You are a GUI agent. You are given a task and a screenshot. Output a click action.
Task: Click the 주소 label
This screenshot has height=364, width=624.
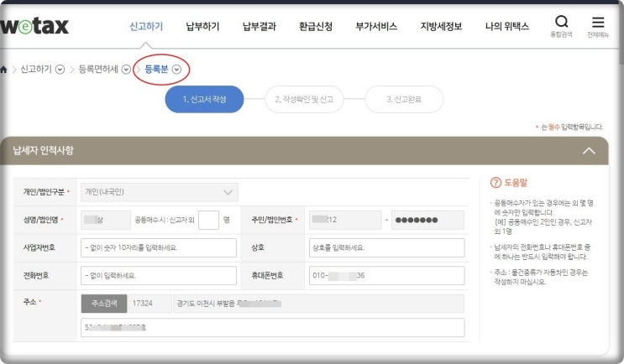click(30, 302)
